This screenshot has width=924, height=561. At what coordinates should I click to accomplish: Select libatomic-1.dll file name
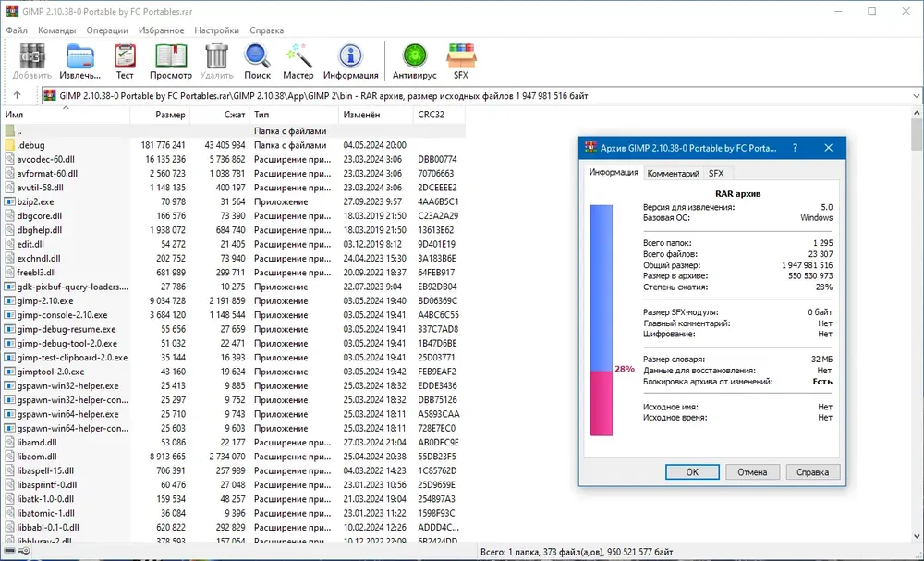(45, 513)
